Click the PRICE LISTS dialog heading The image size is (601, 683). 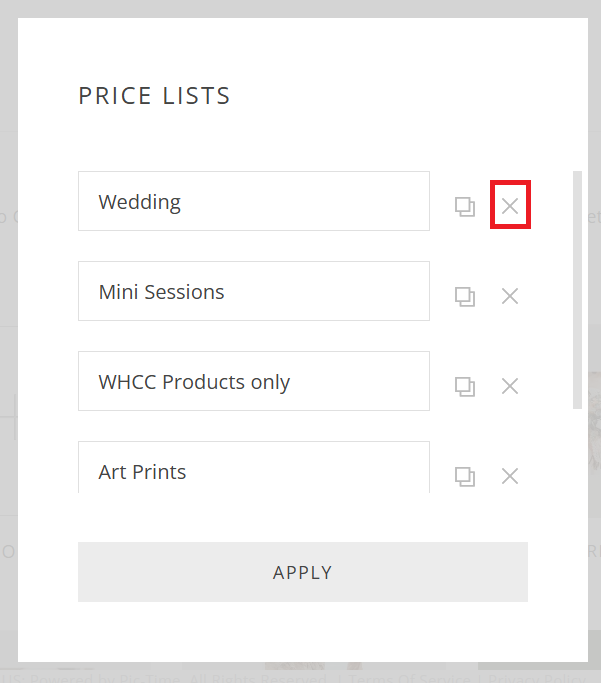[154, 96]
